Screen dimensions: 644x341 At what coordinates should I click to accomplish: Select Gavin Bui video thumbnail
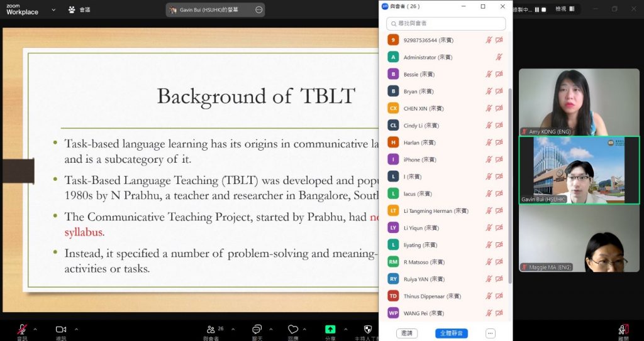579,170
